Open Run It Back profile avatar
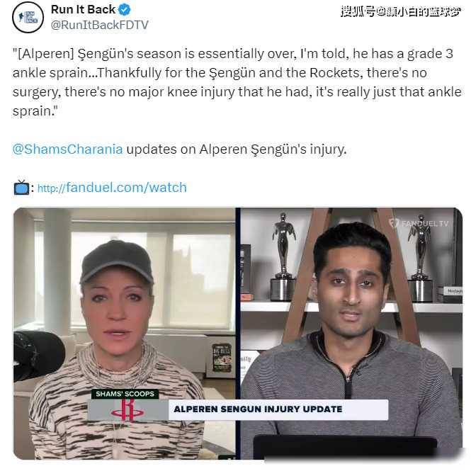The height and width of the screenshot is (476, 471). (28, 17)
